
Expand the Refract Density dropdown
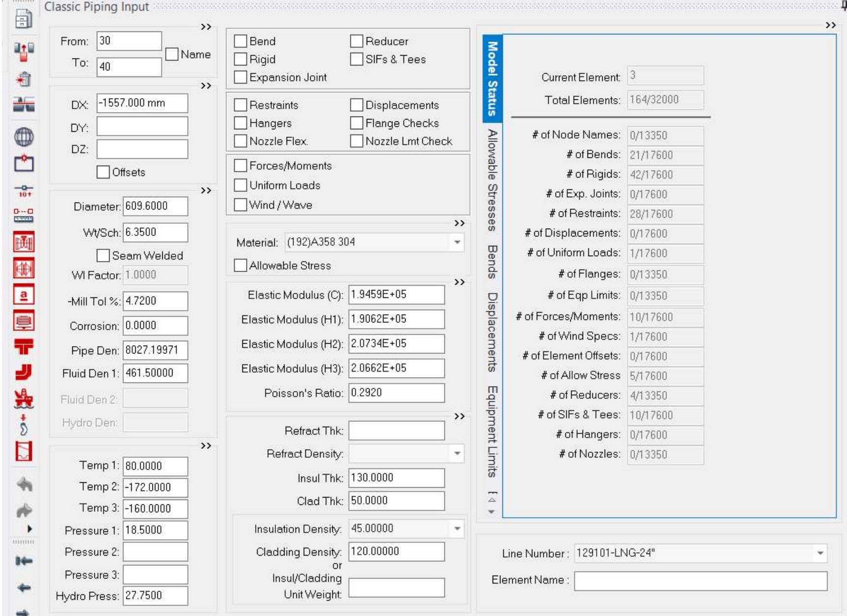click(x=457, y=454)
